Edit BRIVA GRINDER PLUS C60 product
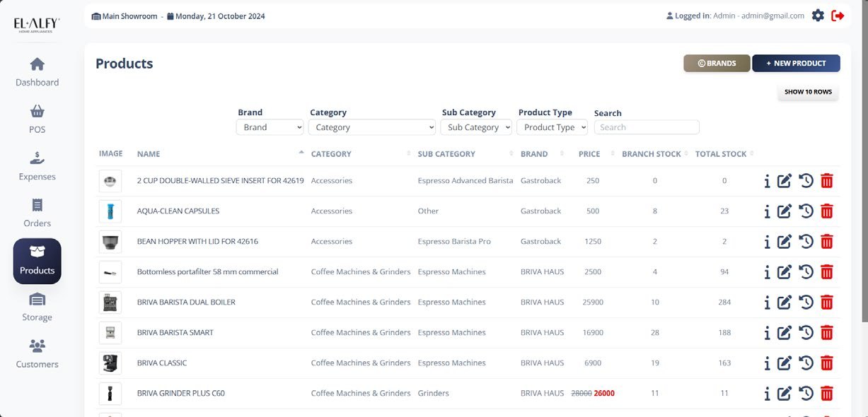The height and width of the screenshot is (417, 868). pyautogui.click(x=784, y=394)
